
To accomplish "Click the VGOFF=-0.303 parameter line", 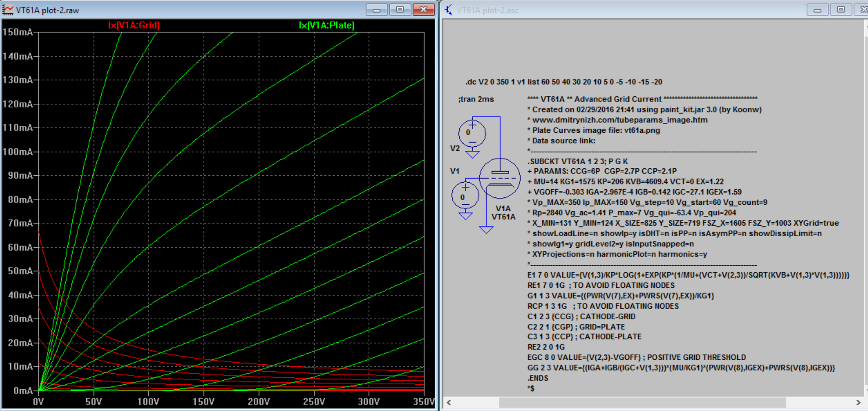I will click(634, 192).
